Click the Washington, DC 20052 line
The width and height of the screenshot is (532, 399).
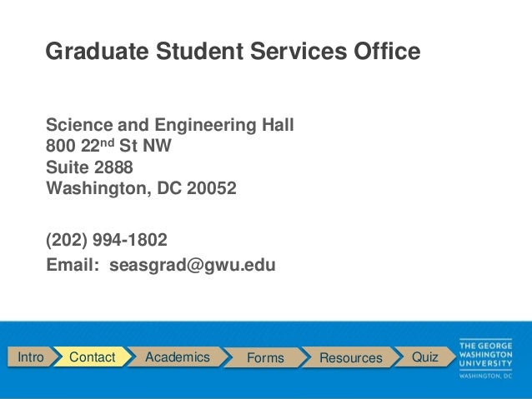(x=141, y=188)
